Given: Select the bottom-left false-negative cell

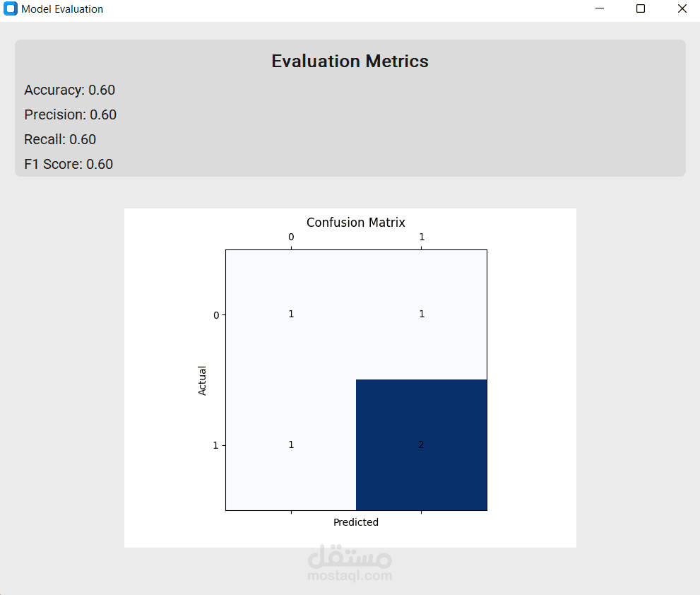Looking at the screenshot, I should coord(291,444).
